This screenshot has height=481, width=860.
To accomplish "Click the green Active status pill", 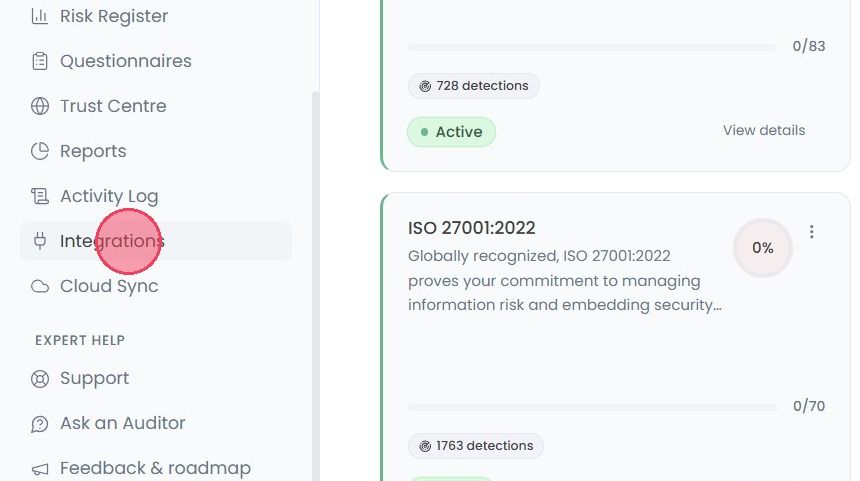I will [x=451, y=132].
